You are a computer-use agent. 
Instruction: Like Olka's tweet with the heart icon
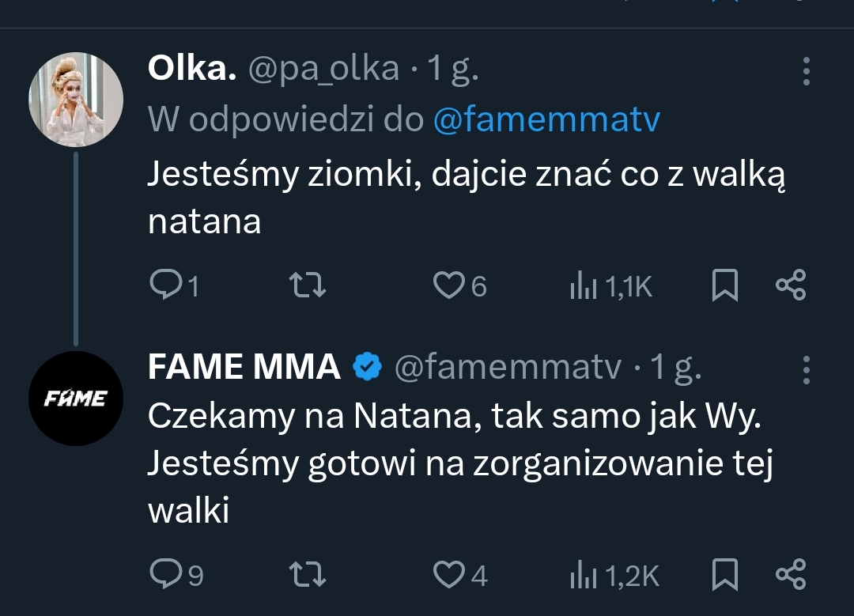pyautogui.click(x=448, y=285)
